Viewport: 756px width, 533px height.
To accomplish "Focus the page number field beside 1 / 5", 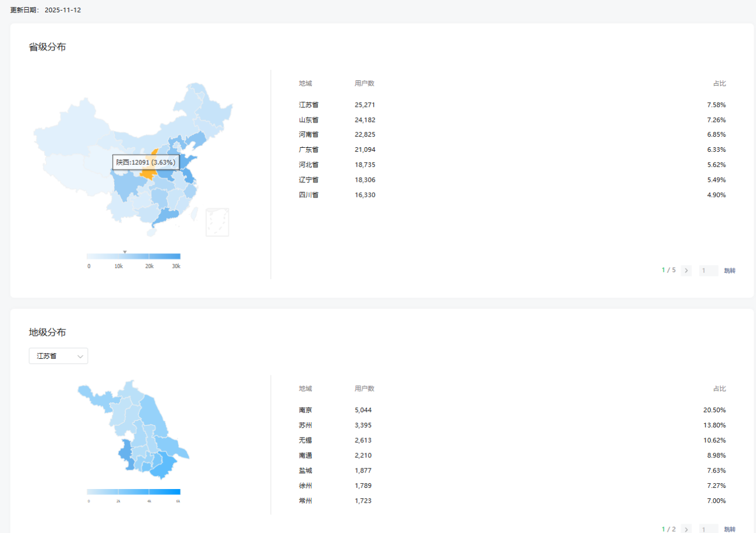I will [x=709, y=270].
